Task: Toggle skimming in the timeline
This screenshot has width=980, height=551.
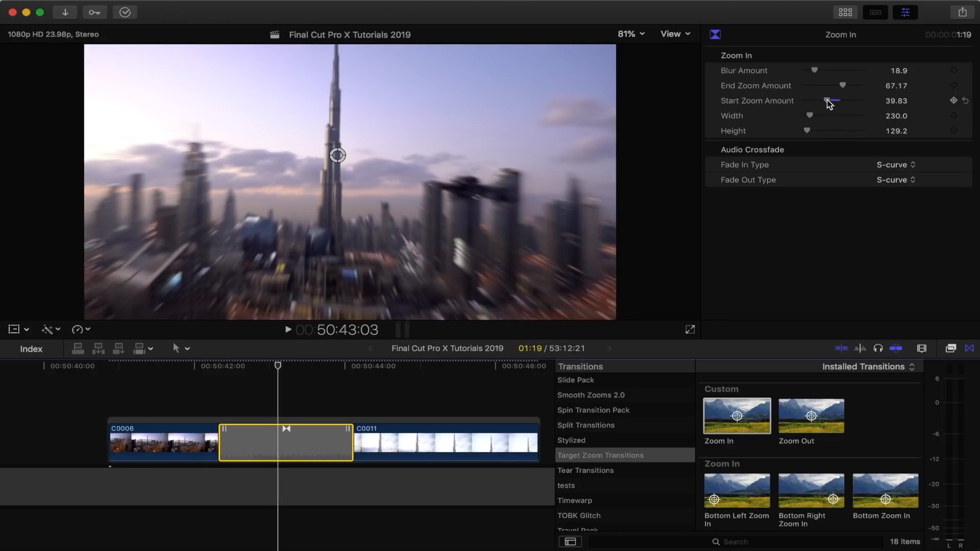Action: point(841,348)
